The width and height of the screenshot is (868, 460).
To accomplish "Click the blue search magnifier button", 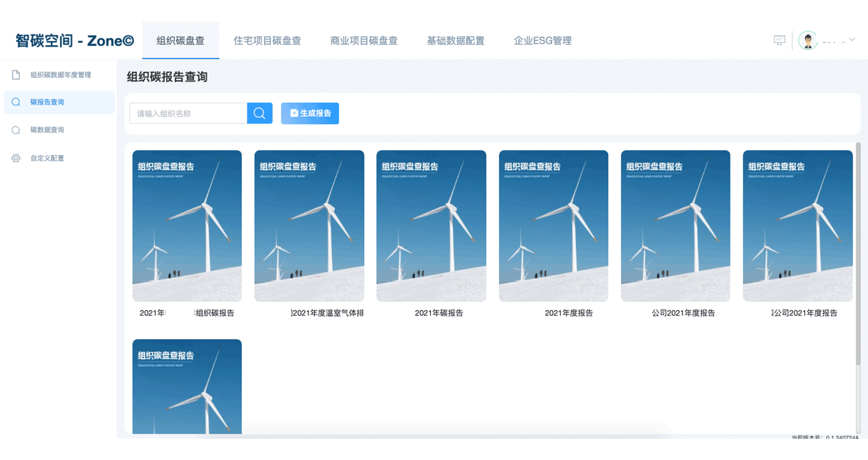I will (260, 113).
